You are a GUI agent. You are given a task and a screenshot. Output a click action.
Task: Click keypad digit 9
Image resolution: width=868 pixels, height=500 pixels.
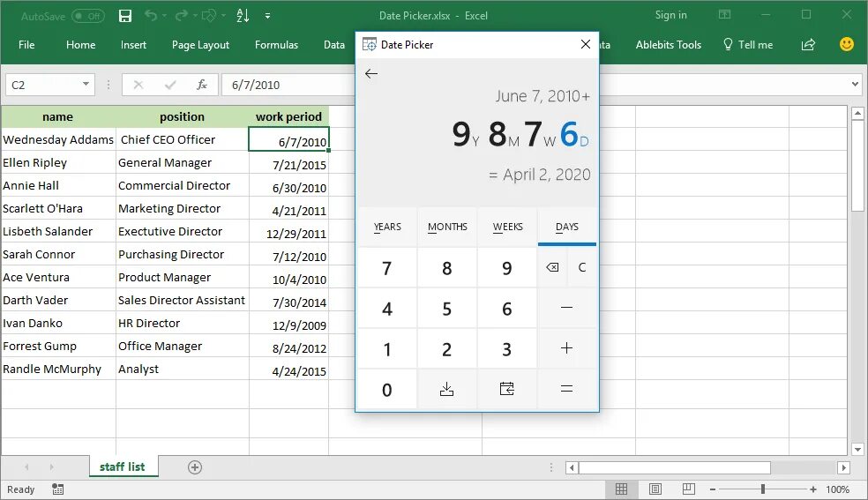507,268
